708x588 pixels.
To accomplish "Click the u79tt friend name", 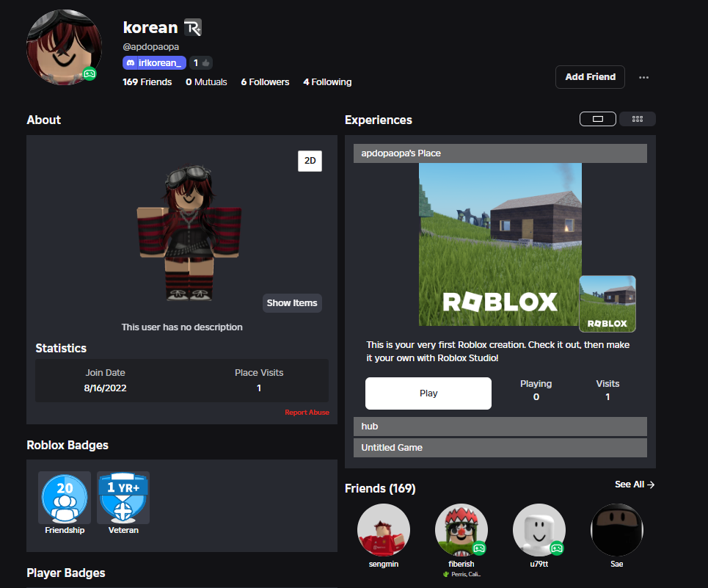I will pos(539,564).
